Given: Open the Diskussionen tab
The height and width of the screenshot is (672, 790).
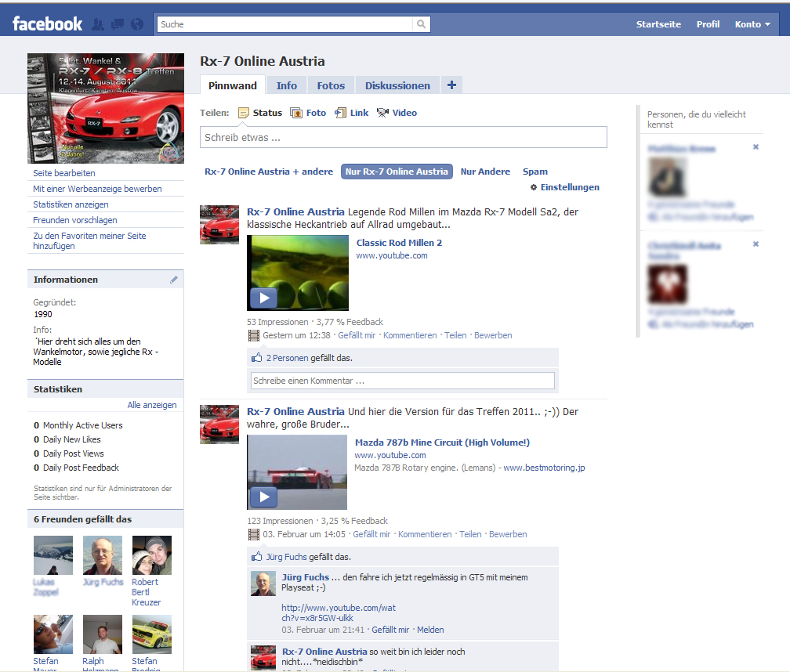Looking at the screenshot, I should pos(397,85).
